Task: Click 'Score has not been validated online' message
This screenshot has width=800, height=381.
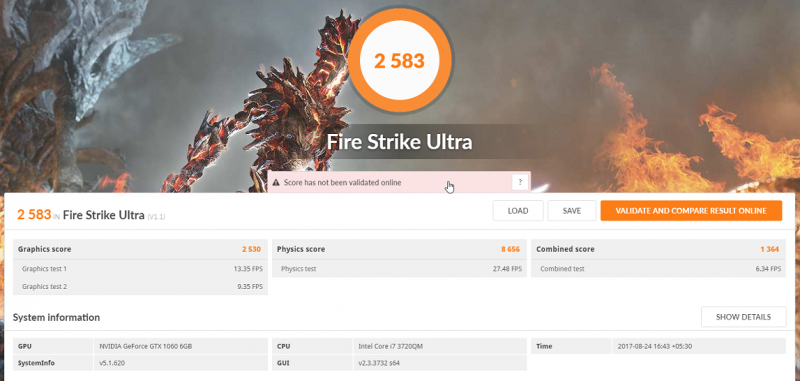Action: tap(342, 182)
